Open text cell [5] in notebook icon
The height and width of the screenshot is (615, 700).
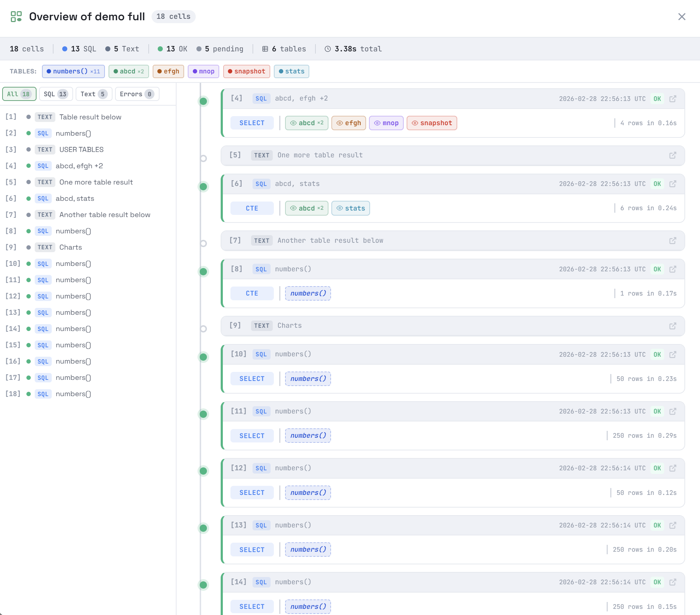click(x=673, y=155)
